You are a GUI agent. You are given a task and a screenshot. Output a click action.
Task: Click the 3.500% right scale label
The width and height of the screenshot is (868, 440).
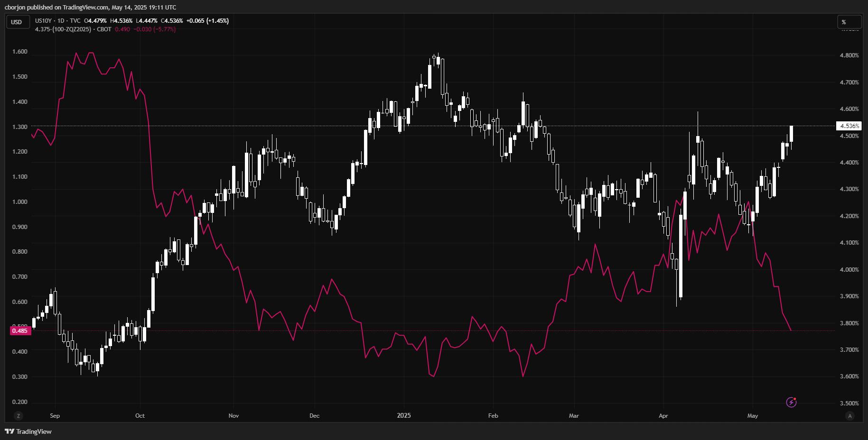click(x=849, y=403)
